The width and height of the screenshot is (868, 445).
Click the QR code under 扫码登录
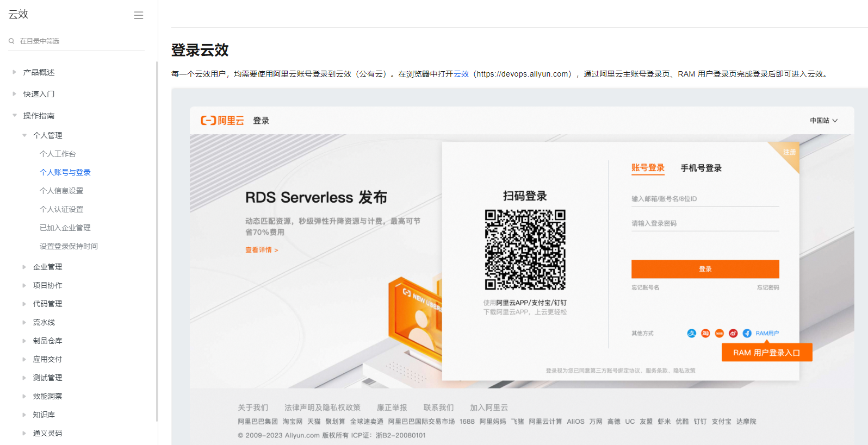(525, 249)
